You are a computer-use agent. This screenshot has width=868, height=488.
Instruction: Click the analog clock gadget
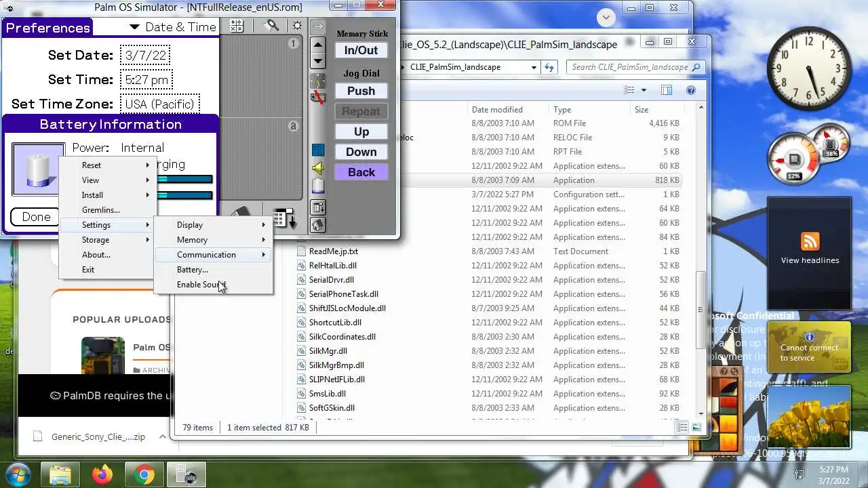point(809,70)
